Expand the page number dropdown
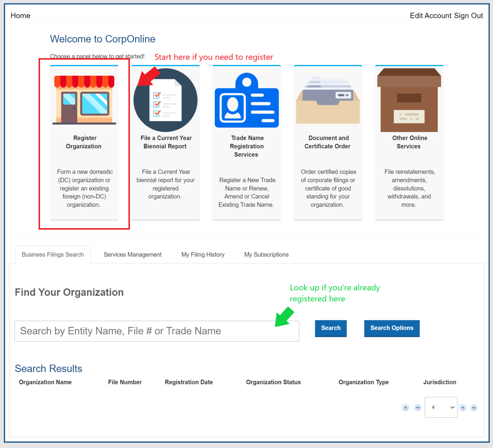Viewport: 493px width, 448px height. [x=441, y=407]
